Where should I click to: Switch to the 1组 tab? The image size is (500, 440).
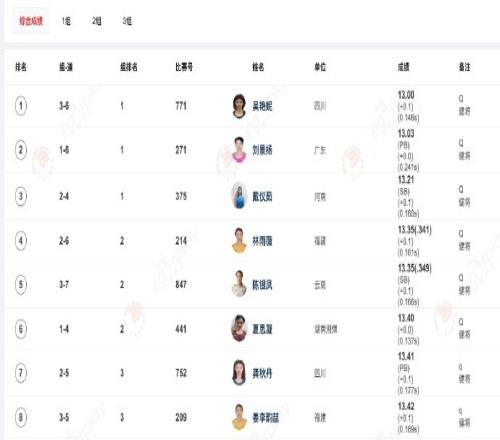(x=66, y=21)
